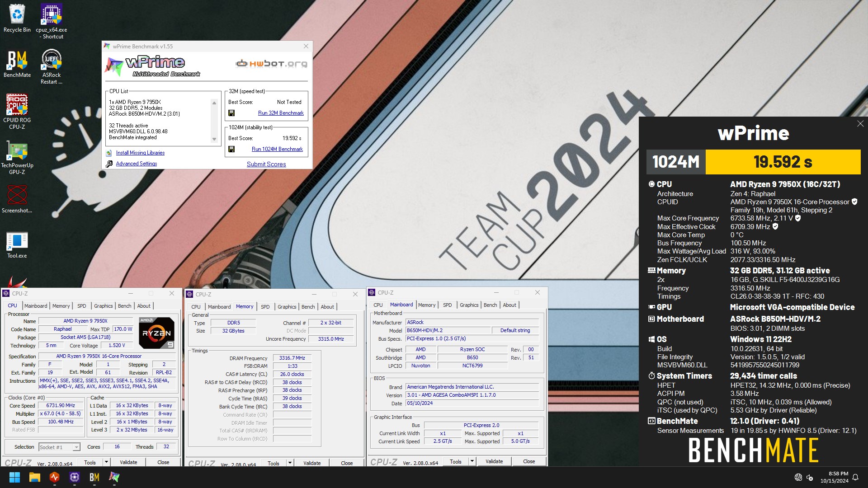Expand Tools dropdown arrow in right CPU-Z window
Image resolution: width=868 pixels, height=488 pixels.
tap(472, 461)
